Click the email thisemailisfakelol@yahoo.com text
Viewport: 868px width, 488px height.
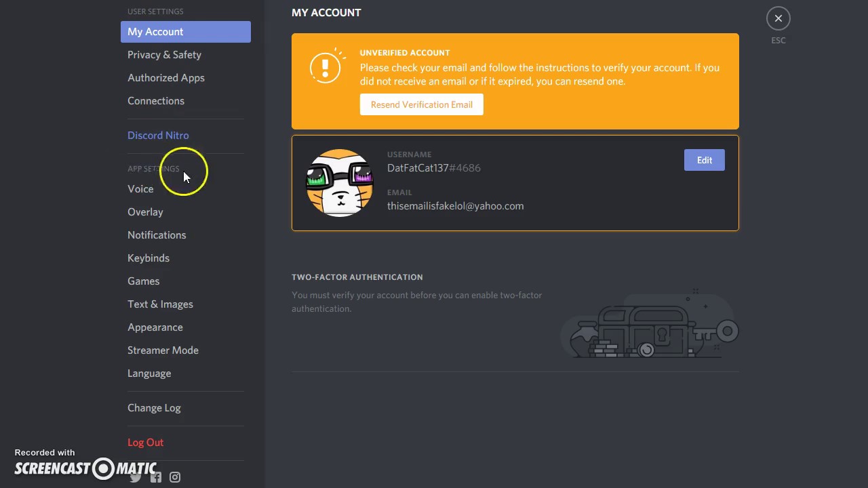tap(455, 206)
